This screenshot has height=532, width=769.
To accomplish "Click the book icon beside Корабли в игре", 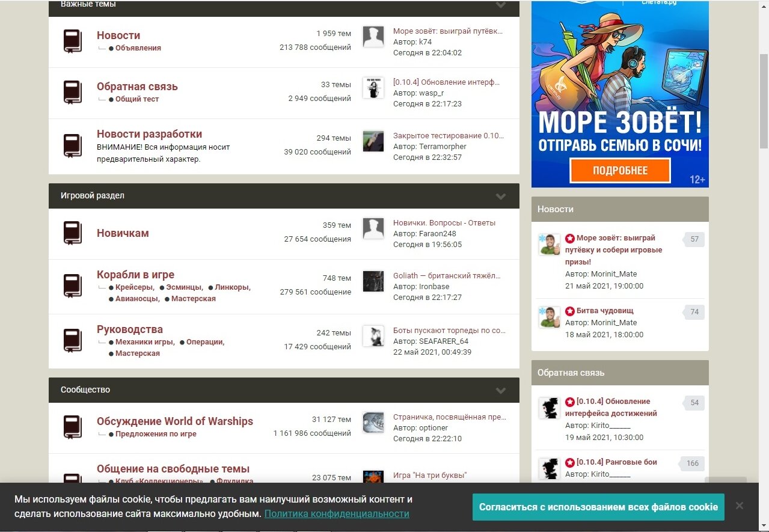I will point(73,286).
